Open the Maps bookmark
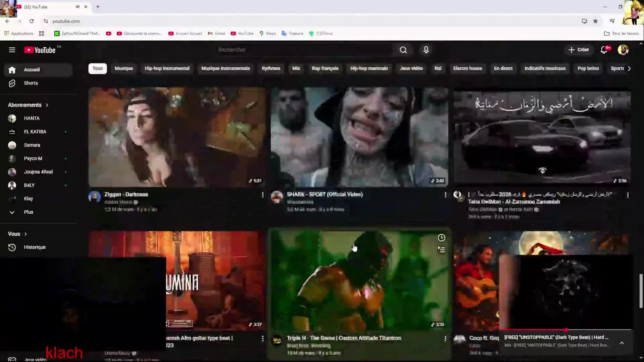644x362 pixels. pyautogui.click(x=268, y=34)
